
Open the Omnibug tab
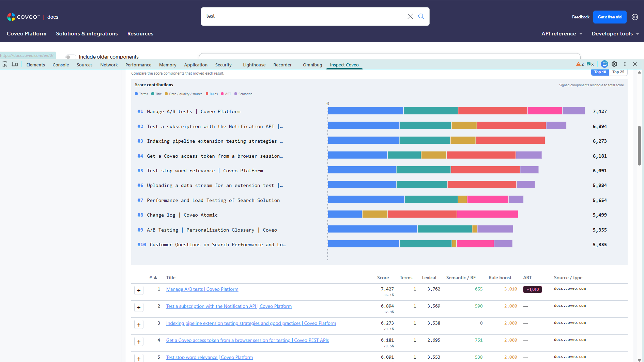[312, 65]
